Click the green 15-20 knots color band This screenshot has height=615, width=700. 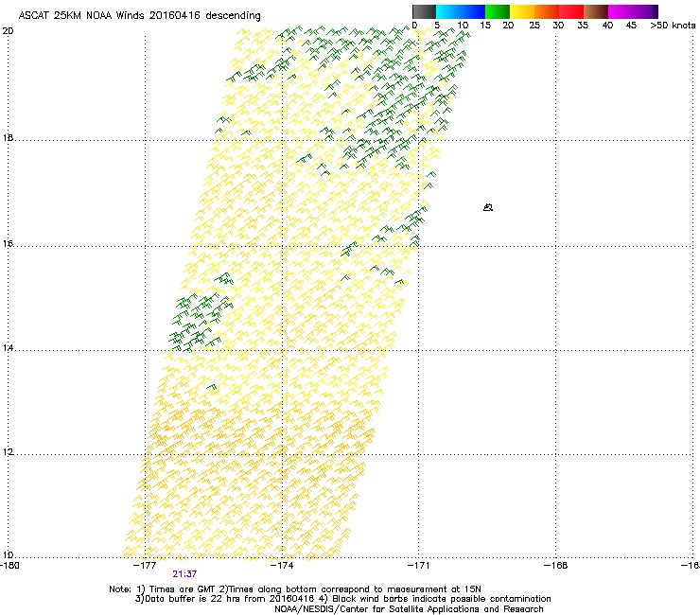(498, 11)
